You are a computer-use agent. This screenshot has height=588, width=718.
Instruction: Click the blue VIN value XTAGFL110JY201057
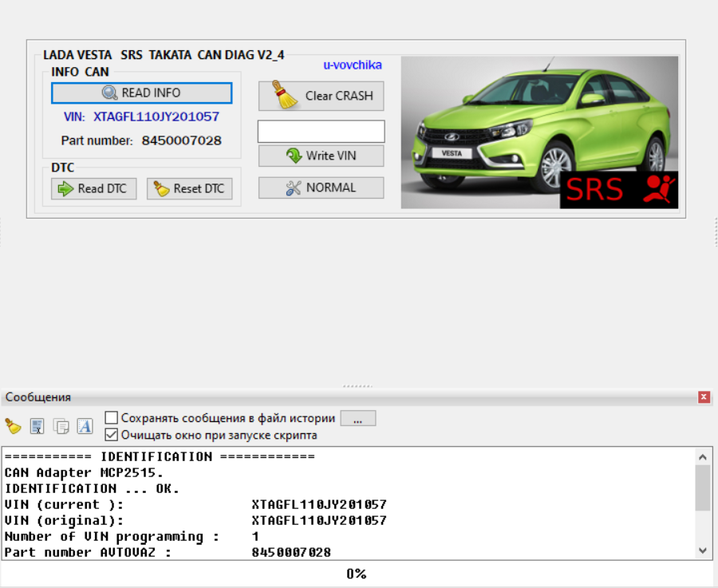156,116
